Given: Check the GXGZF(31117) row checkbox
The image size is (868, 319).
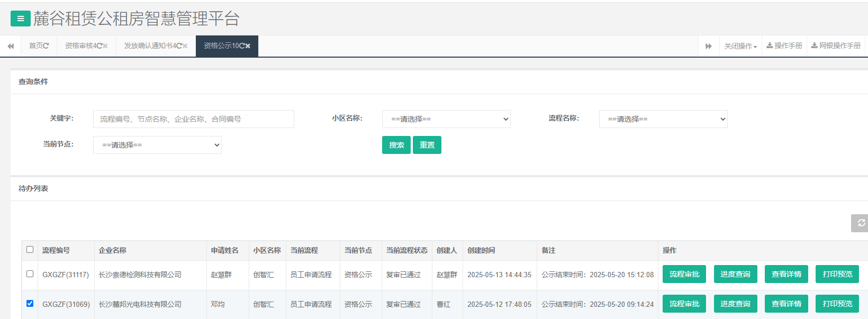Looking at the screenshot, I should [x=30, y=274].
